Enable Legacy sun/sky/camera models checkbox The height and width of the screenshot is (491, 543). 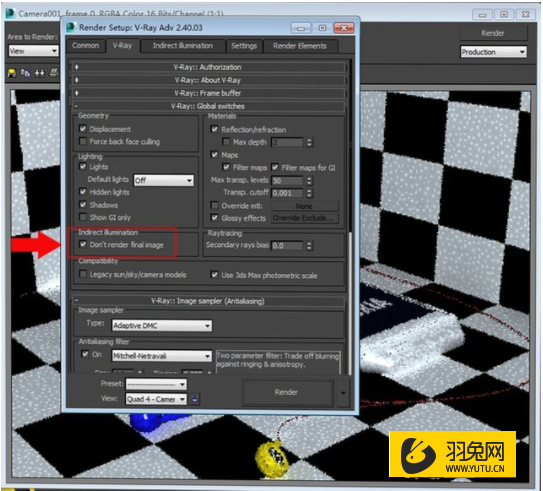pos(83,274)
